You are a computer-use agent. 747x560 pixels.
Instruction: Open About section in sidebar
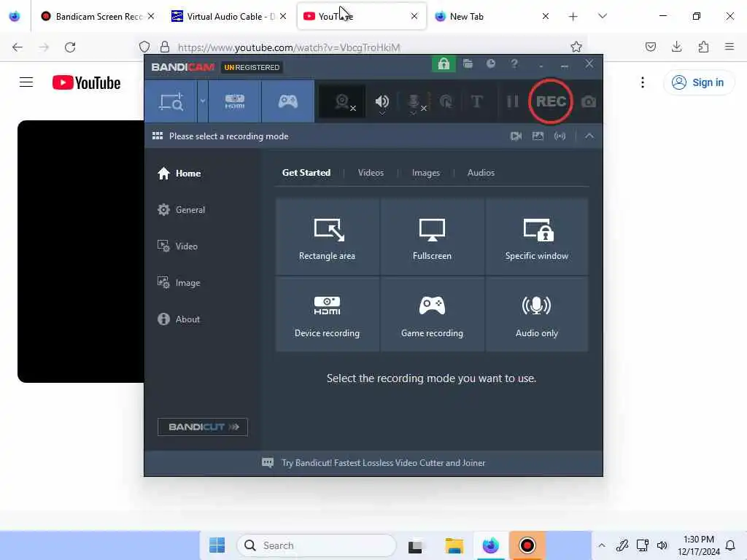point(179,319)
